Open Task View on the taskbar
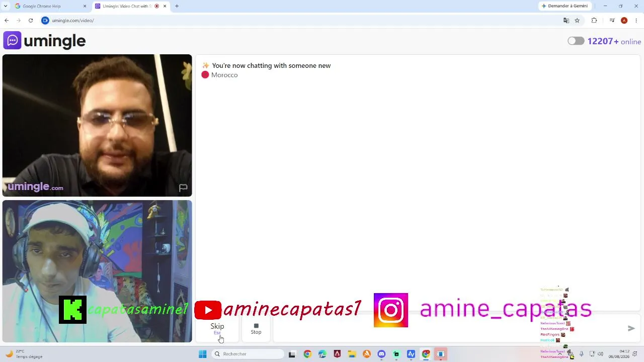Image resolution: width=644 pixels, height=362 pixels. coord(292,354)
